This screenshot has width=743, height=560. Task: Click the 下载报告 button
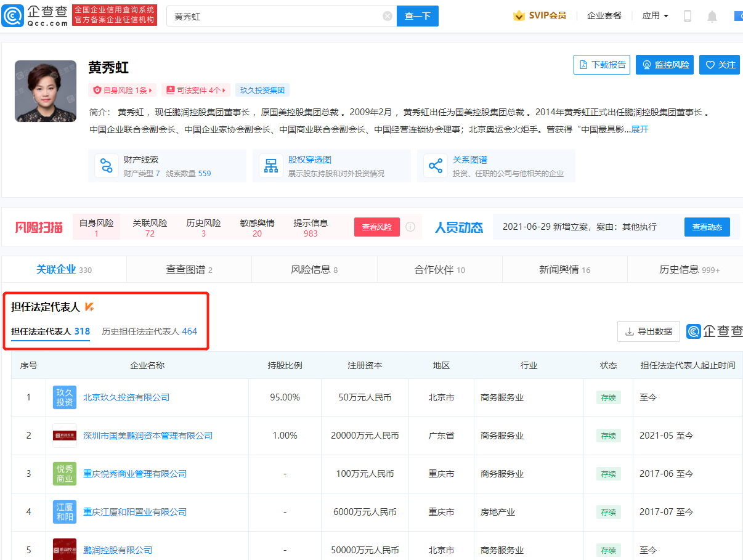[602, 65]
